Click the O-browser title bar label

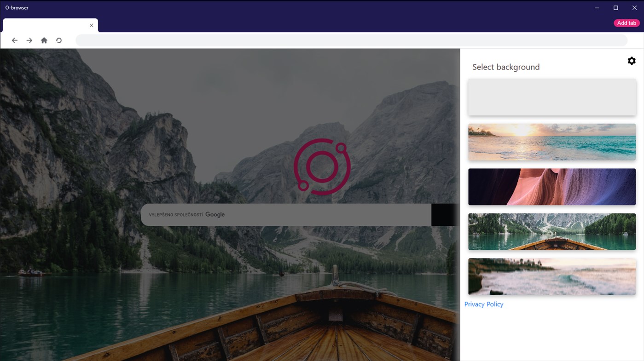pos(17,7)
